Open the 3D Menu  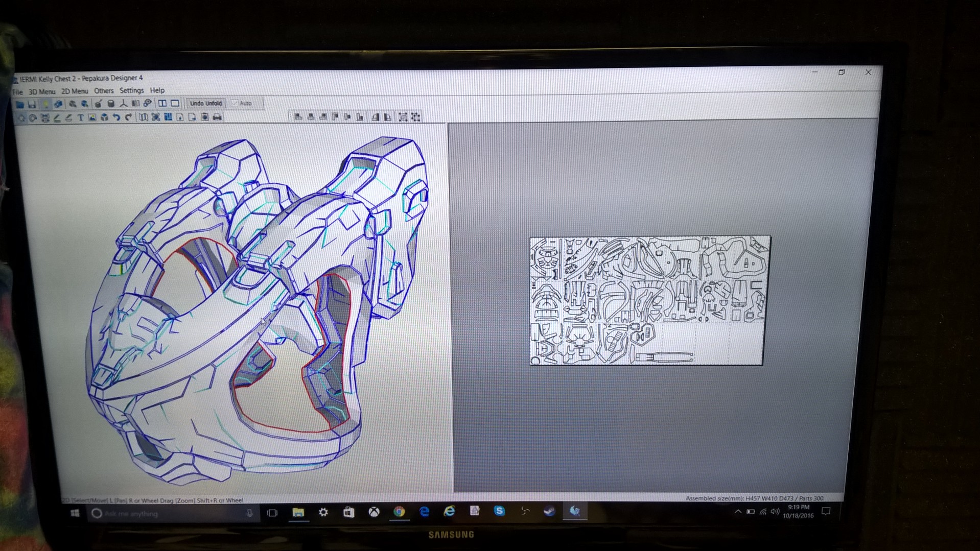(42, 91)
